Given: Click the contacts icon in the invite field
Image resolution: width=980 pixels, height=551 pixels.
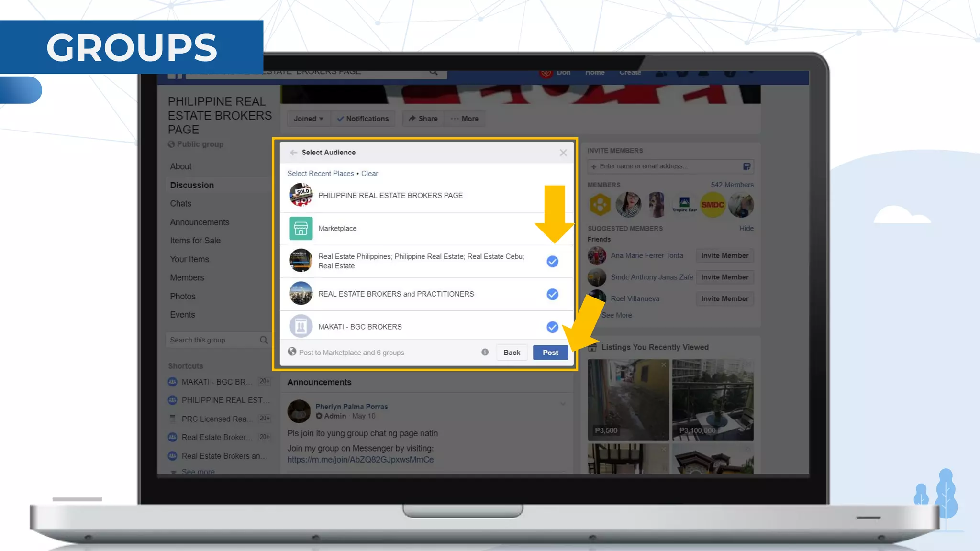Looking at the screenshot, I should tap(746, 166).
